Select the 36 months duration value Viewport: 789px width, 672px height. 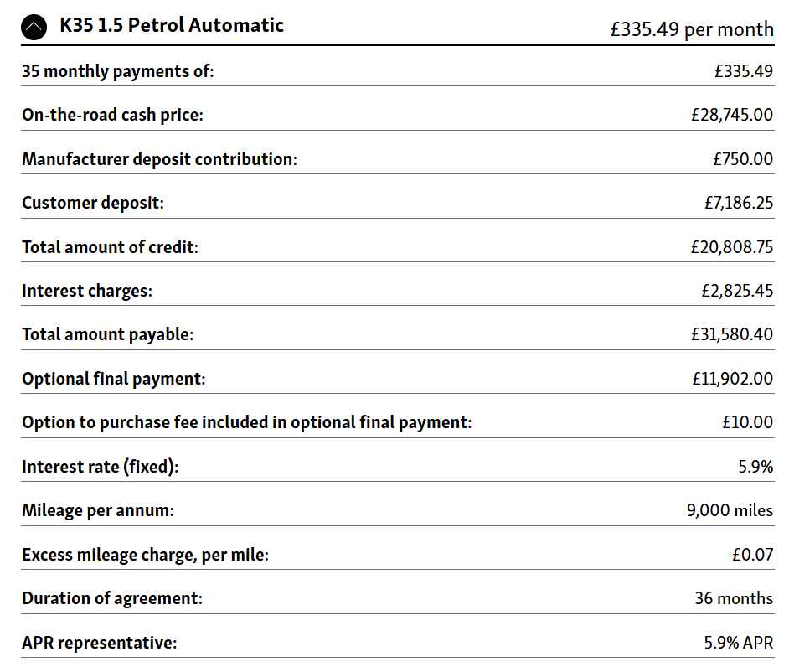(x=734, y=598)
